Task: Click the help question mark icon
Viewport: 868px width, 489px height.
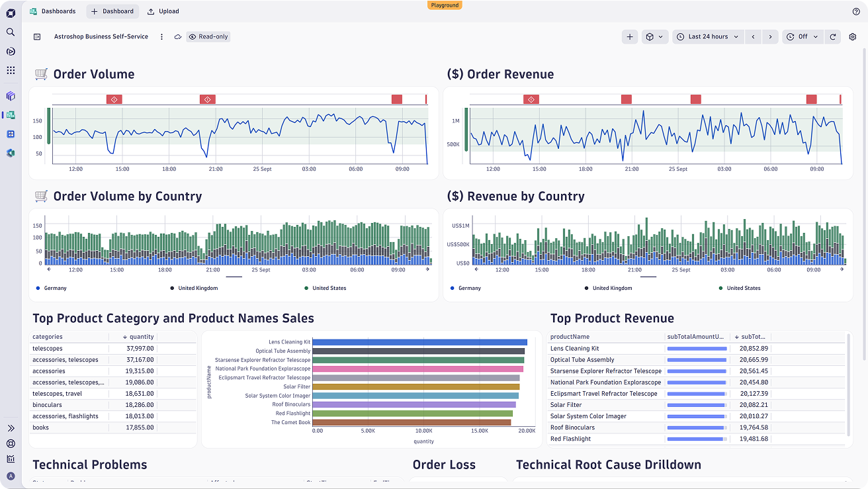Action: click(856, 11)
